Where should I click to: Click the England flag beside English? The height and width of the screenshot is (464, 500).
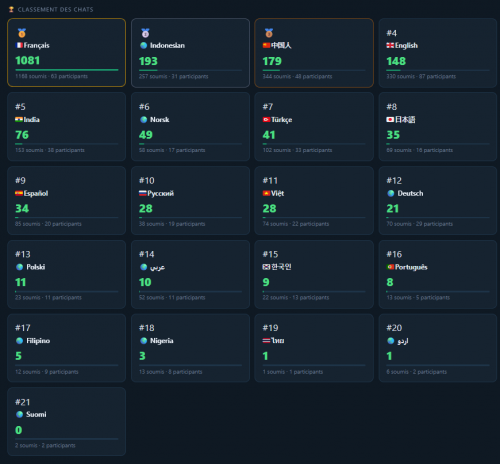click(x=390, y=45)
